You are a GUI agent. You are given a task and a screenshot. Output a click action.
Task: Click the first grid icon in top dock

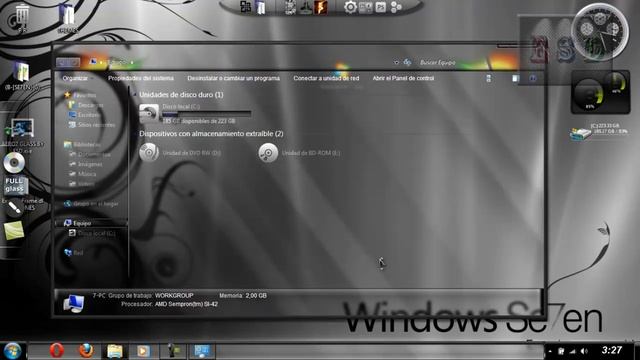click(245, 7)
